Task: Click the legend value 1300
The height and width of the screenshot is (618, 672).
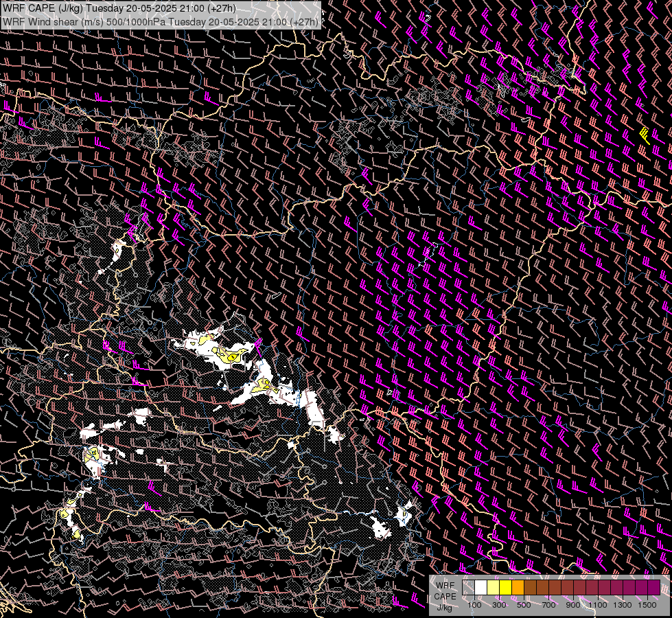Action: click(x=623, y=605)
